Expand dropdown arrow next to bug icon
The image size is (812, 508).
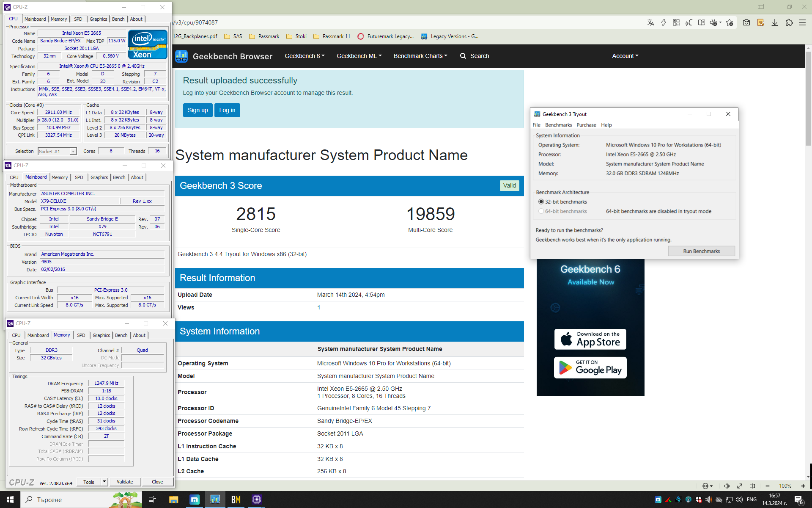(720, 23)
